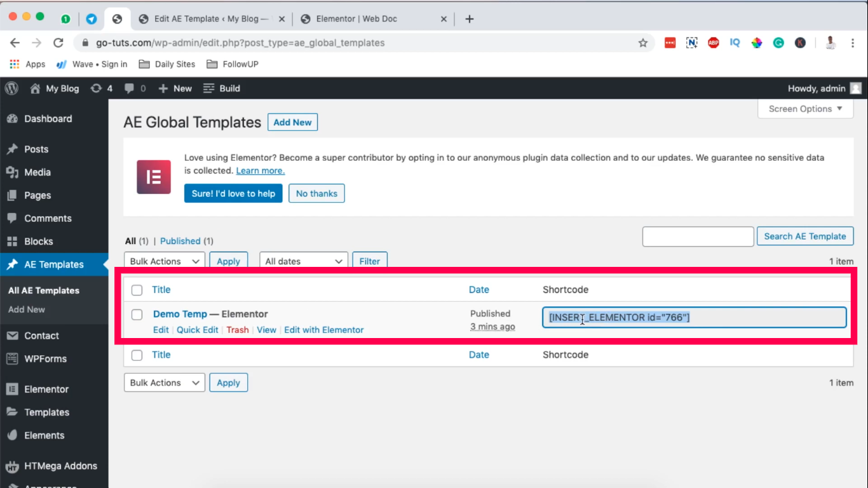
Task: Open the Chrome three-dot menu
Action: (851, 43)
